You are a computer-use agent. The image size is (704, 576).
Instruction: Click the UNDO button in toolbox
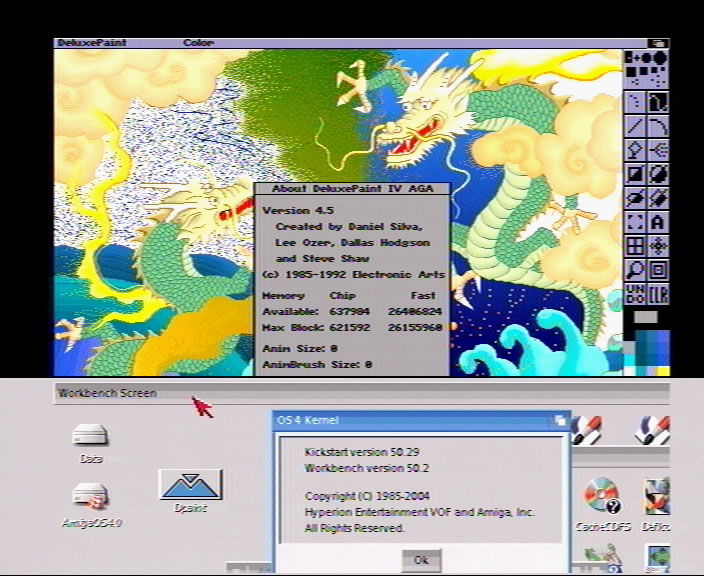pyautogui.click(x=635, y=294)
